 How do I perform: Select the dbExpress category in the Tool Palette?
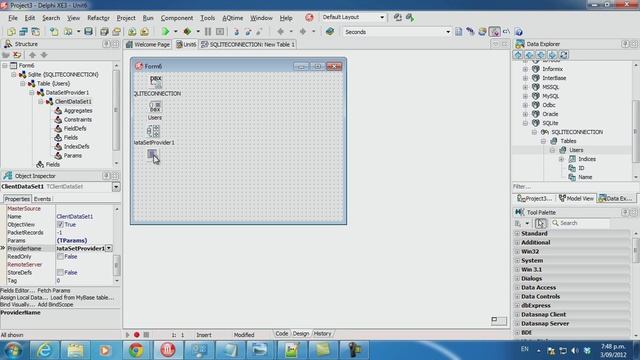[x=536, y=305]
